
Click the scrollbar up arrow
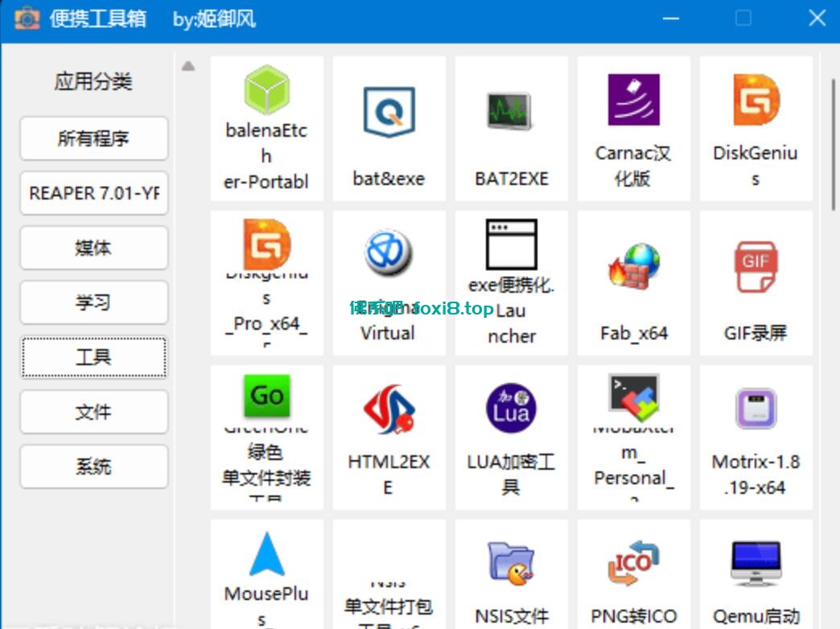[x=187, y=67]
